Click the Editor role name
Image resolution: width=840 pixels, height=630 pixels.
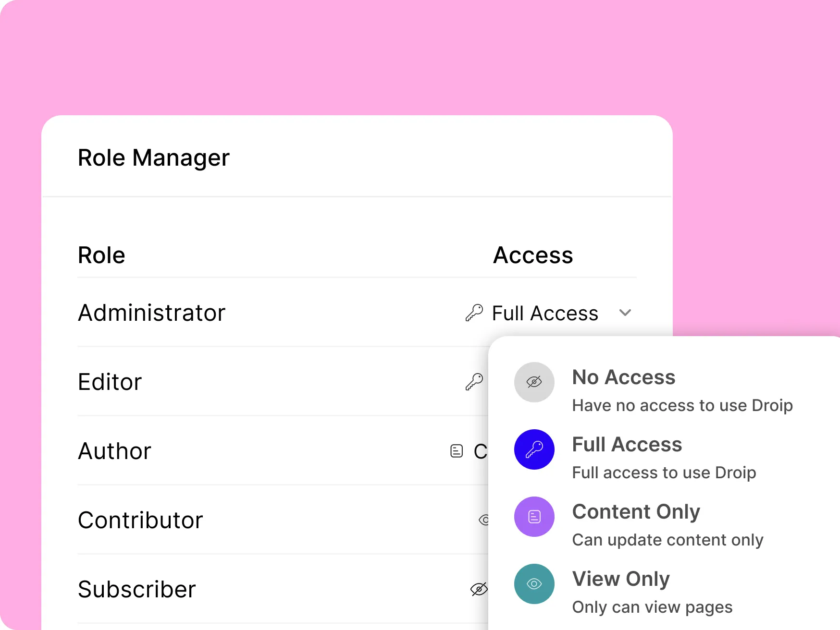point(110,382)
